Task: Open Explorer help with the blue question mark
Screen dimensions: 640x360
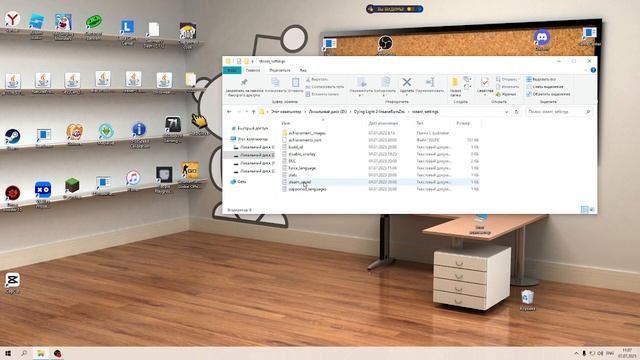Action: click(593, 70)
